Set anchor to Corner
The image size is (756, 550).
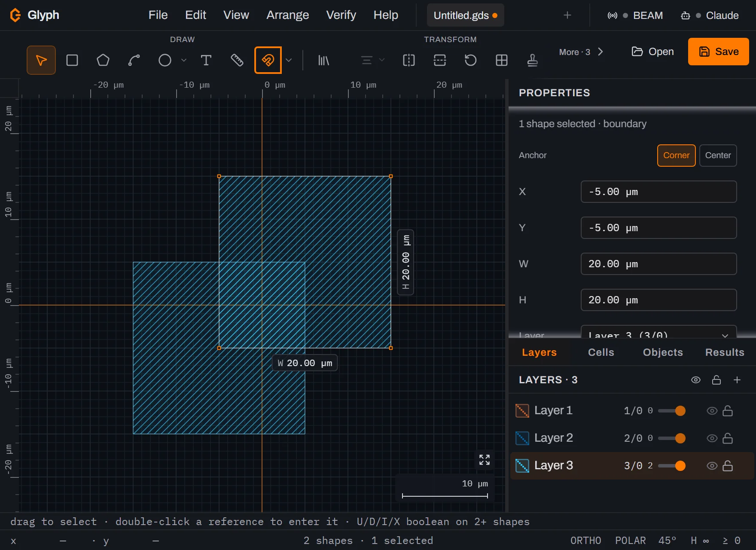click(x=677, y=156)
